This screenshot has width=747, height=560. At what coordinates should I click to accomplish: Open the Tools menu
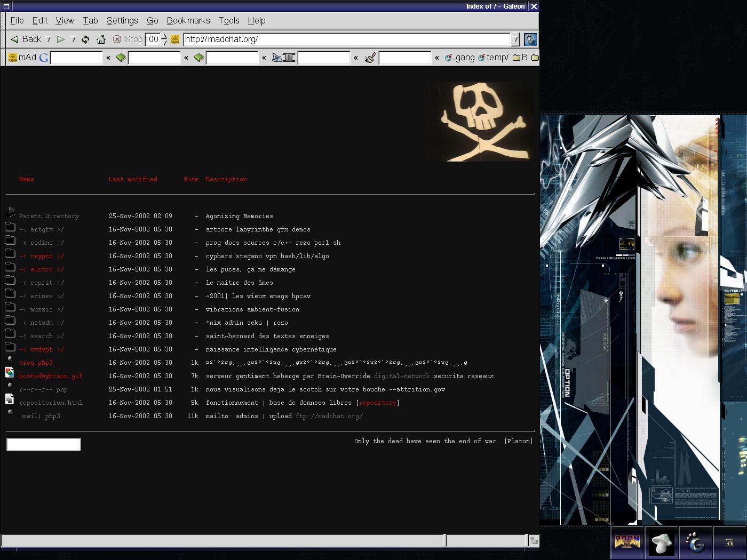(x=228, y=21)
